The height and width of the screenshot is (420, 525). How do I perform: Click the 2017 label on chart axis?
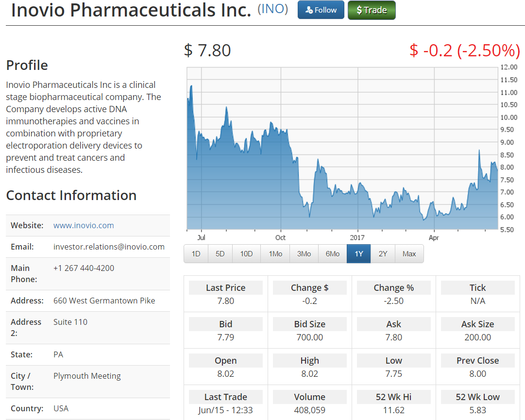pyautogui.click(x=357, y=237)
